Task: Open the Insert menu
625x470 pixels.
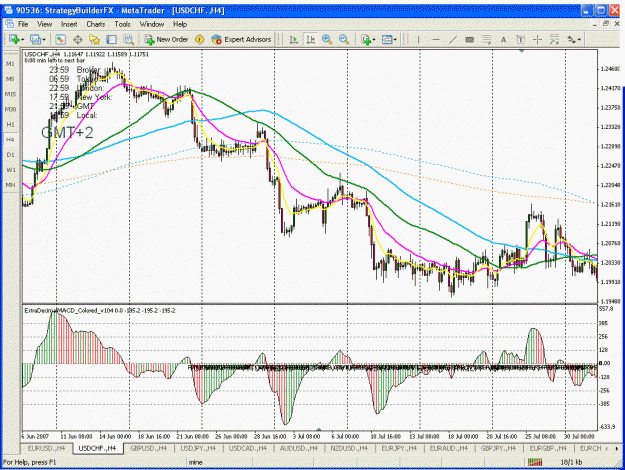Action: point(69,24)
